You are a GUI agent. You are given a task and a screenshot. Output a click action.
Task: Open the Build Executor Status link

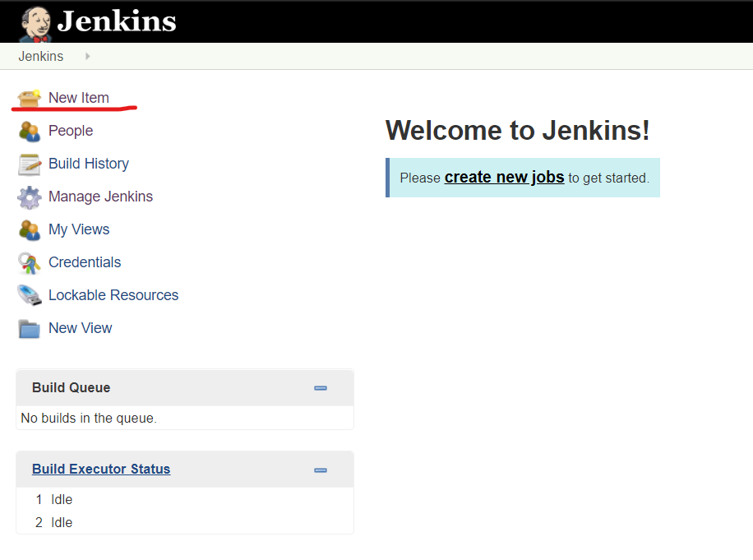pos(101,469)
